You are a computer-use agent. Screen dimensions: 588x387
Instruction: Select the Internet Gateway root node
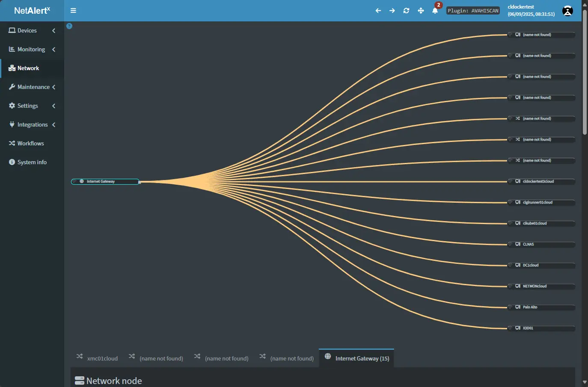(x=105, y=182)
